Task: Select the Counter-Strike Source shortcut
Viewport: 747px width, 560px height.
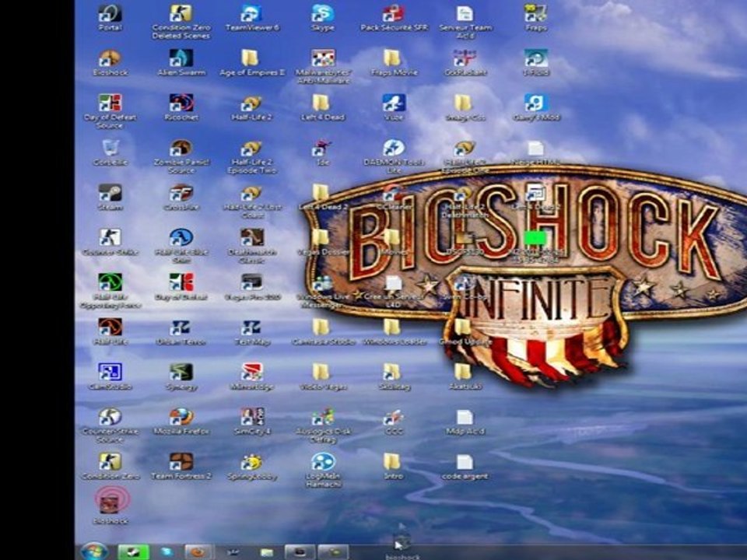Action: tap(110, 425)
